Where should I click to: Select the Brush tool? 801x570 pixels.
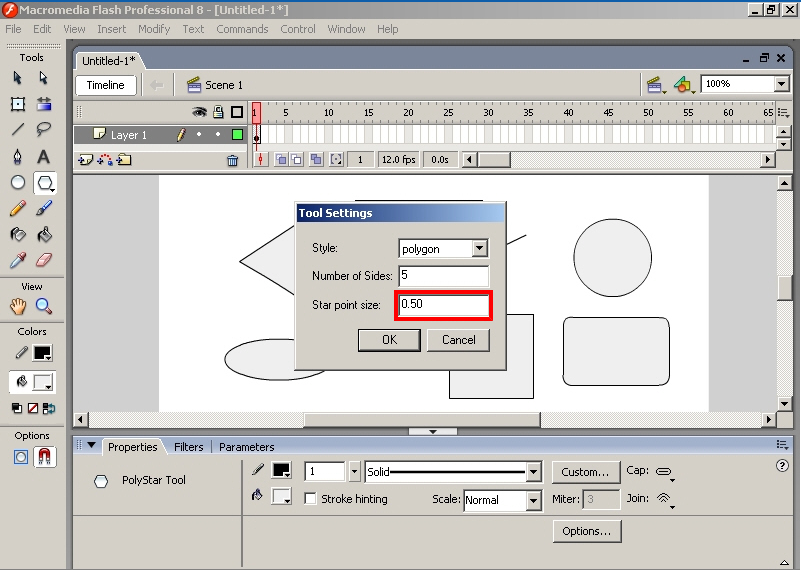point(44,208)
